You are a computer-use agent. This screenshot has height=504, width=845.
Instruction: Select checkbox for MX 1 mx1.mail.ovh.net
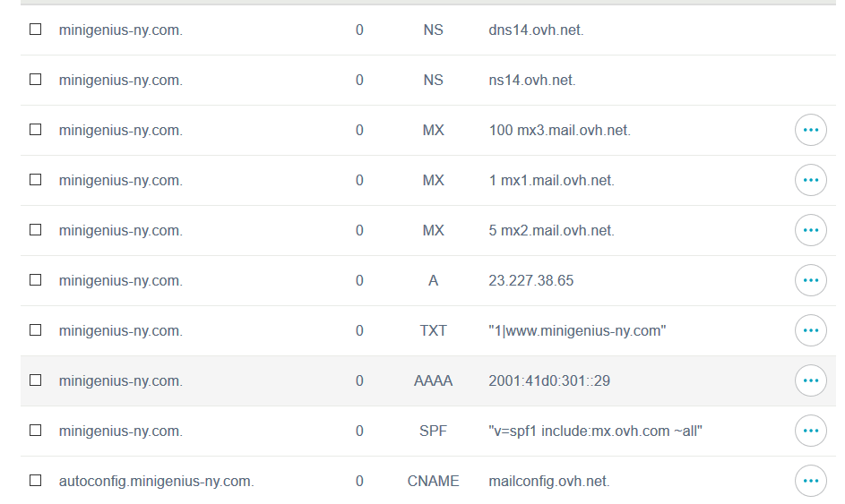tap(36, 180)
